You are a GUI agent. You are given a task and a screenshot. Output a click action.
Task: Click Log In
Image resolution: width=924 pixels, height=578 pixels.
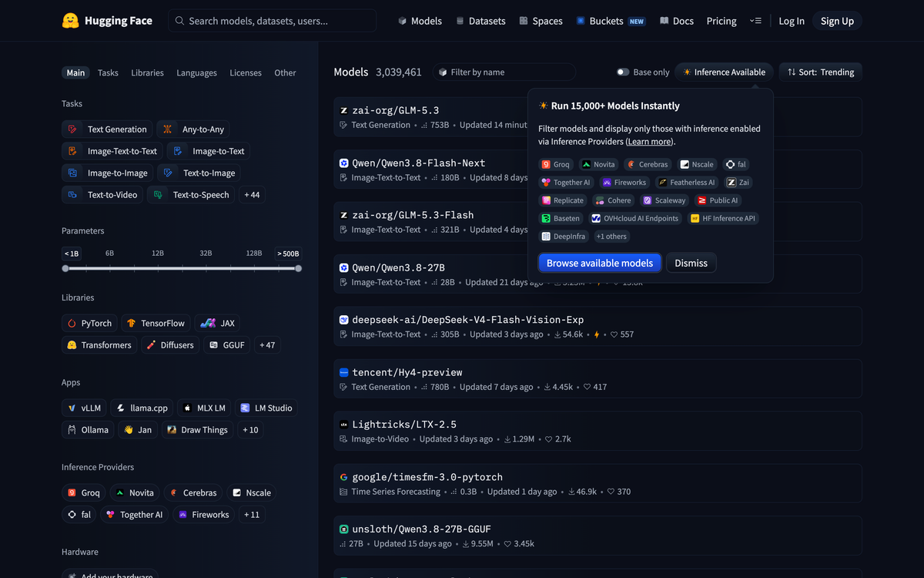click(x=792, y=21)
